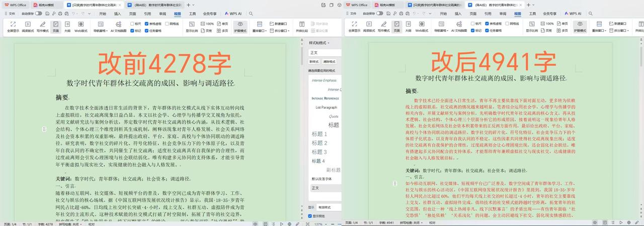644x226 pixels.
Task: Select 标题 1 style in styles pane
Action: point(319,134)
